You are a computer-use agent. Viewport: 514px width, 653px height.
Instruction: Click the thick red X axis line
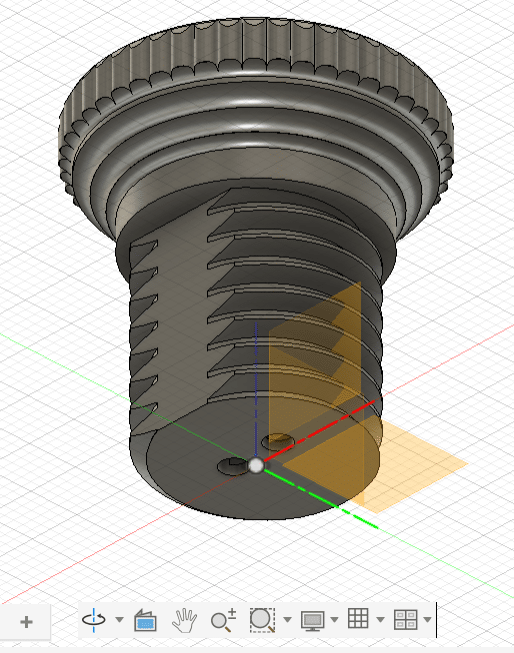pyautogui.click(x=319, y=431)
